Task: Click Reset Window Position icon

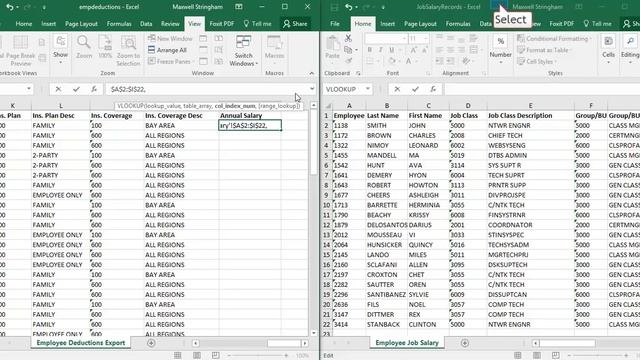Action: pos(219,61)
